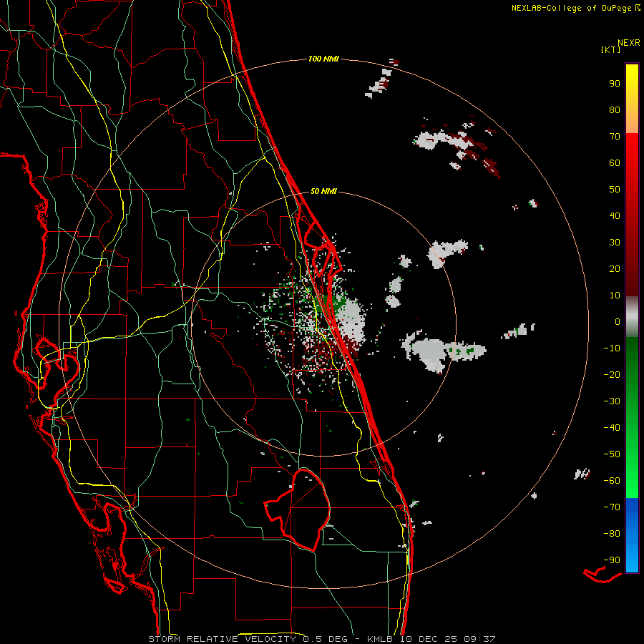Screen dimensions: 644x644
Task: Select the 0 value on the velocity scale
Action: click(x=618, y=322)
